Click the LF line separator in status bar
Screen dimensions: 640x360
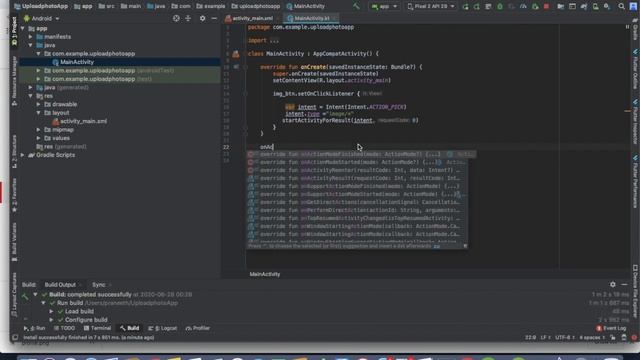(544, 338)
